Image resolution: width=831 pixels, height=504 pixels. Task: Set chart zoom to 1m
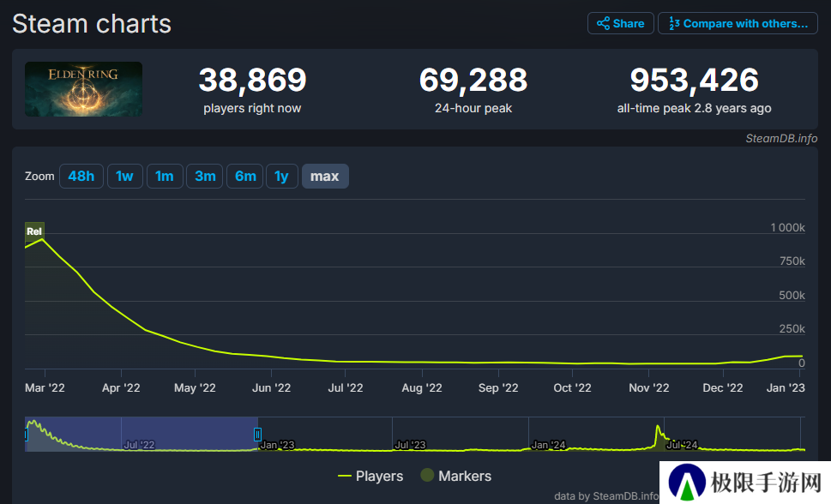tap(165, 176)
